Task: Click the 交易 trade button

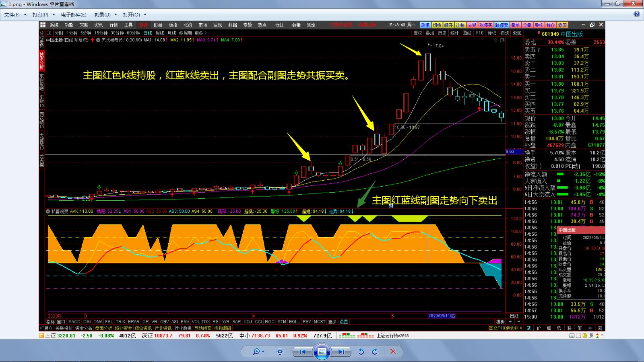Action: [472, 25]
